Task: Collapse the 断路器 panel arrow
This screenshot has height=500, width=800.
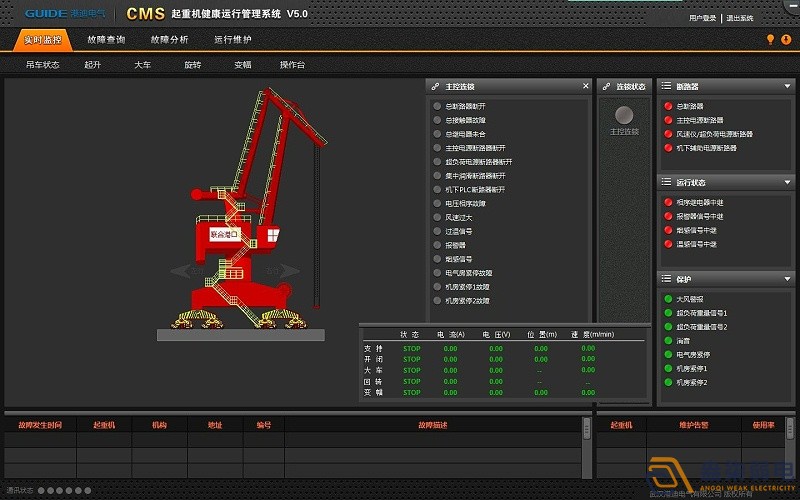Action: (788, 87)
